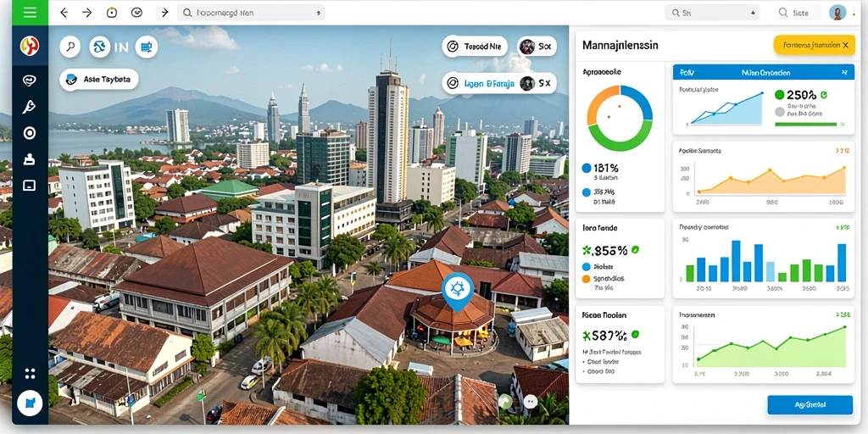Click the expand icon on the blue chart header
868x434 pixels.
844,73
